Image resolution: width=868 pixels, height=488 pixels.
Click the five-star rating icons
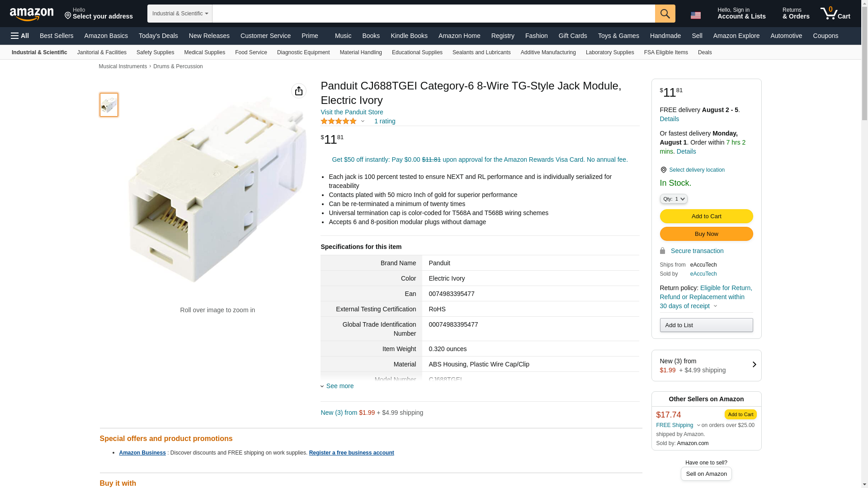pos(339,121)
